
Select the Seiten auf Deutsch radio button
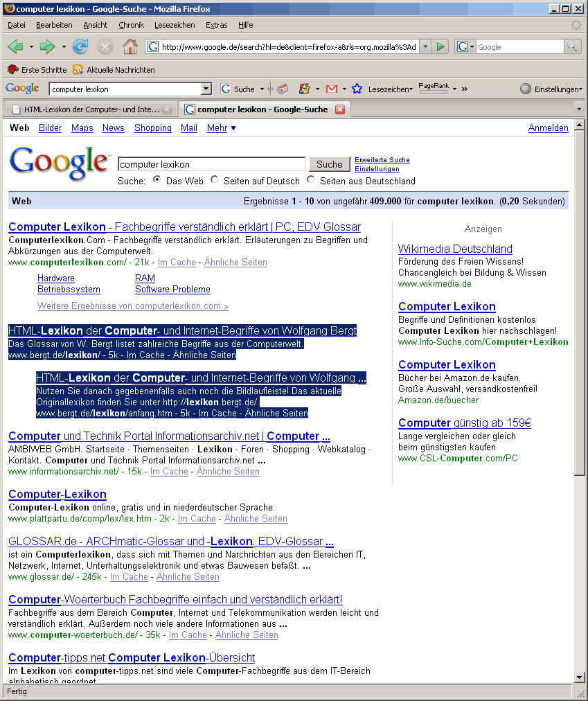pos(215,180)
